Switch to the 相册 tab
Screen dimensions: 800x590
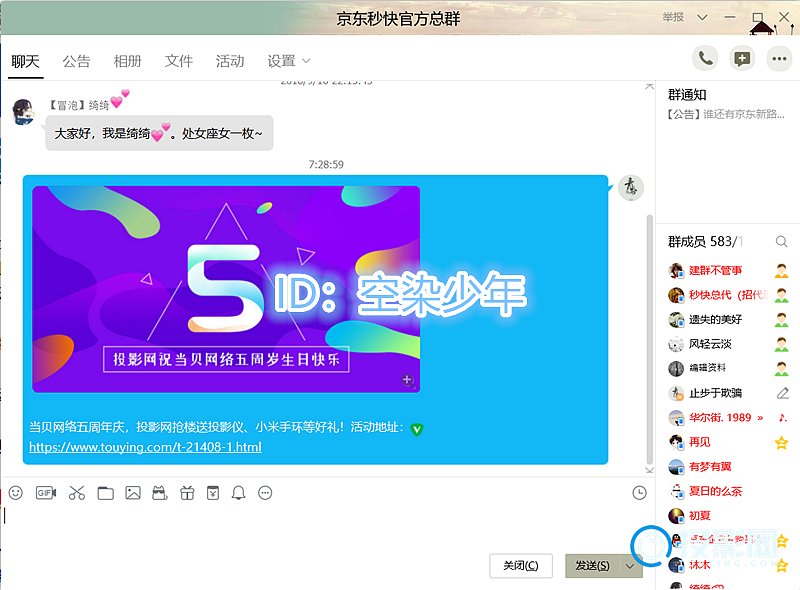[x=128, y=62]
